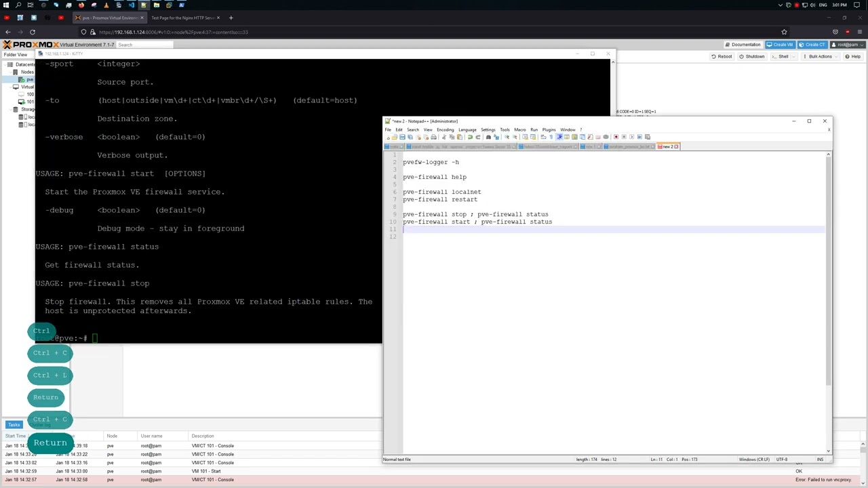Click Copy icon in Notepad++ toolbar
This screenshot has height=488, width=868.
452,137
